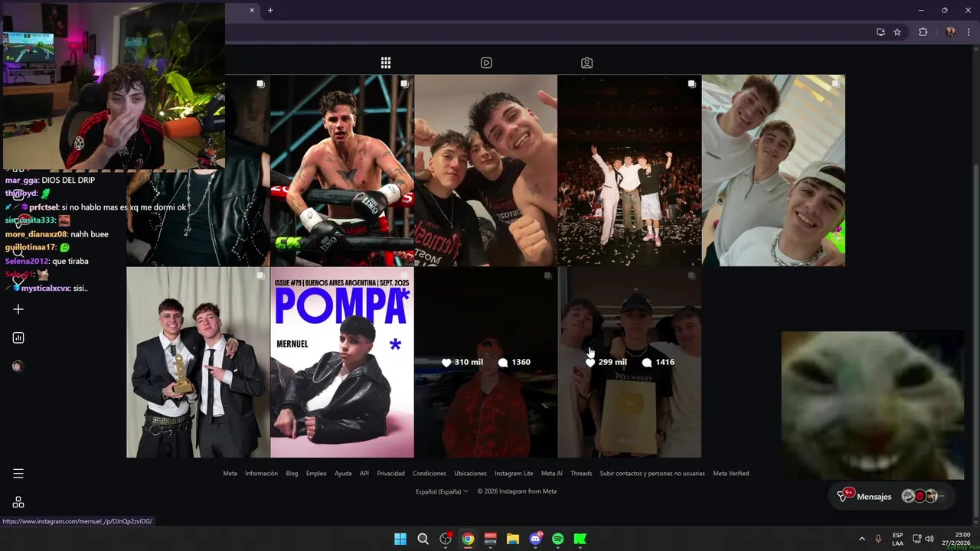Open the Chrome profile avatar
Screen dimensions: 980x551
coord(950,32)
